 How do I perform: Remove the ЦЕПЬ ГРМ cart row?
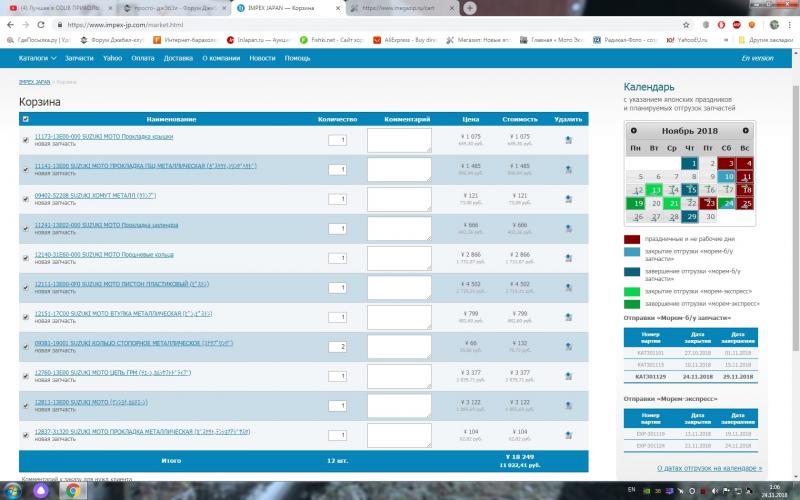568,376
